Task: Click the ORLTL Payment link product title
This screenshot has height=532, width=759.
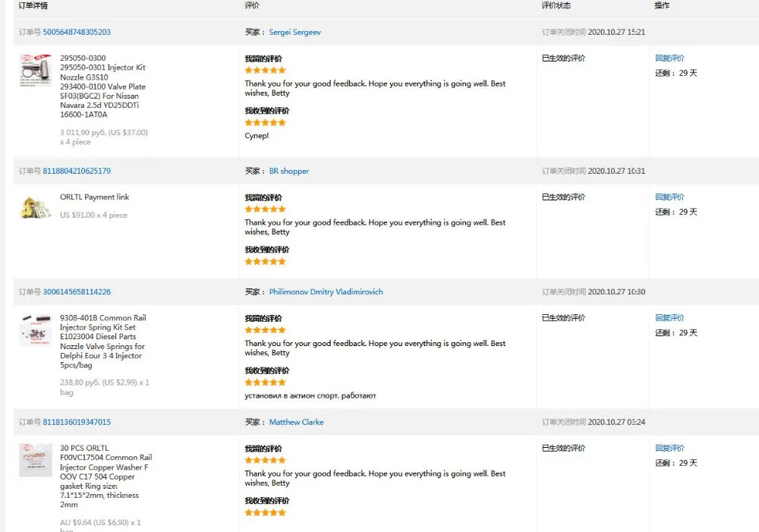Action: [x=95, y=197]
